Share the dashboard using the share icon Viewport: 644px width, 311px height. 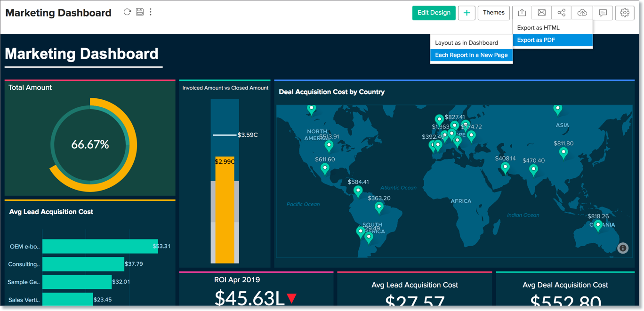pyautogui.click(x=561, y=13)
